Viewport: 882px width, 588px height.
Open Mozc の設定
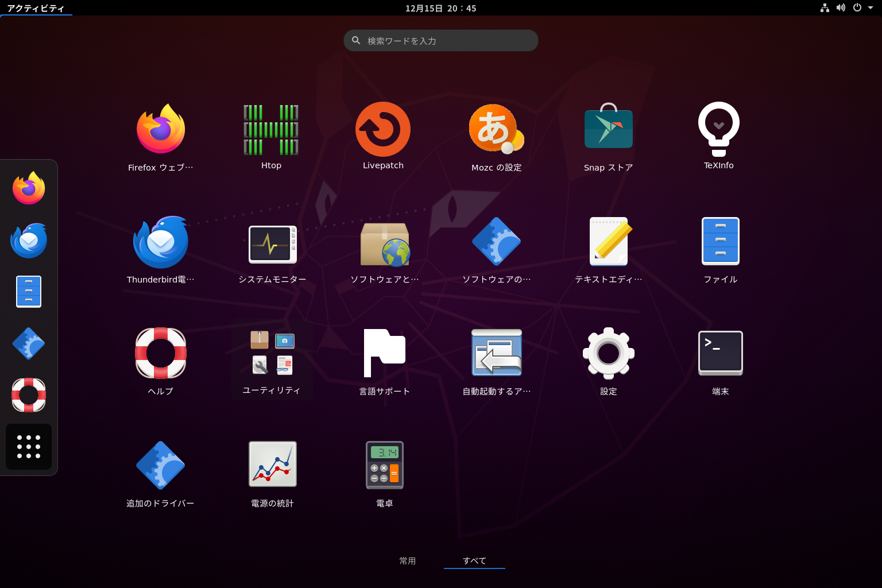coord(496,129)
